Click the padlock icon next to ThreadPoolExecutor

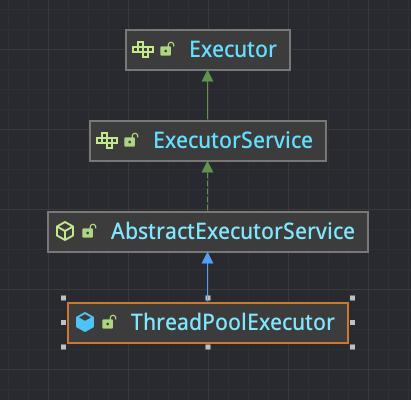click(x=109, y=322)
